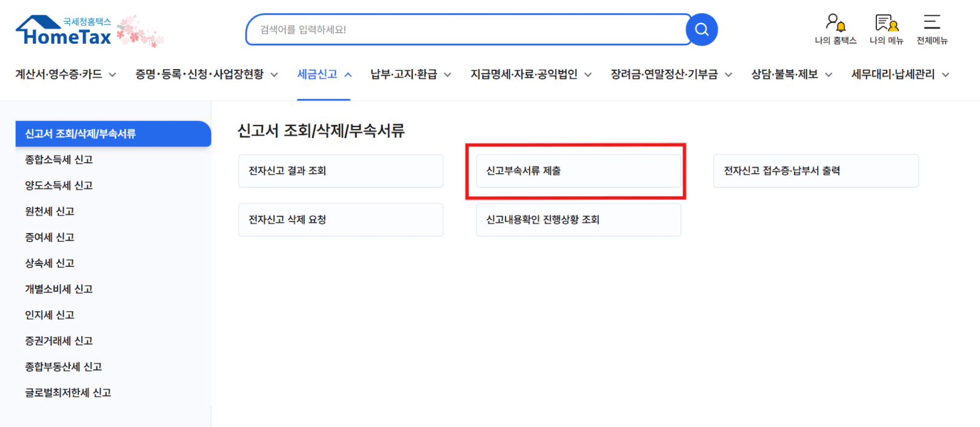Click 전자신고 결과 조회 button
The height and width of the screenshot is (427, 980).
coord(340,171)
